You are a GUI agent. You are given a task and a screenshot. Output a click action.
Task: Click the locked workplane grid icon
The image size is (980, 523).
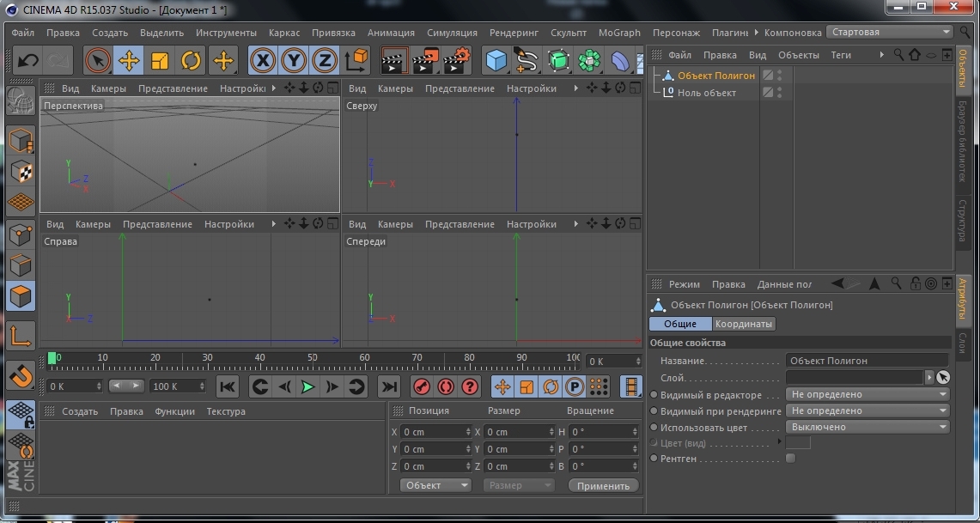(x=21, y=414)
